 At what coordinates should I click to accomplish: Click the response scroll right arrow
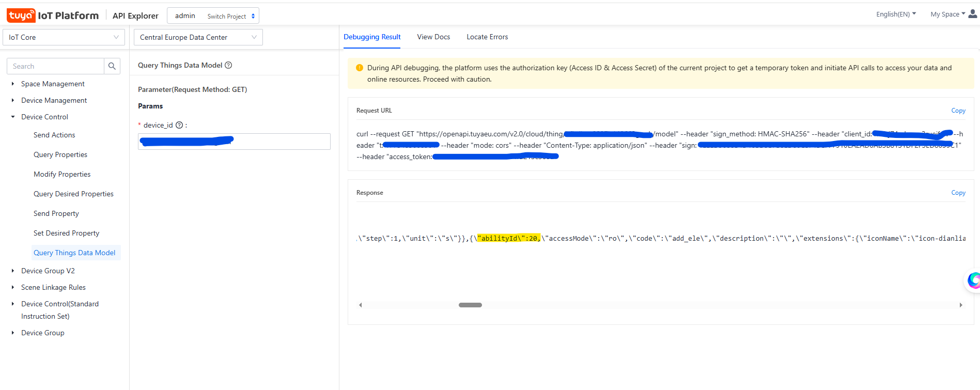pyautogui.click(x=961, y=305)
